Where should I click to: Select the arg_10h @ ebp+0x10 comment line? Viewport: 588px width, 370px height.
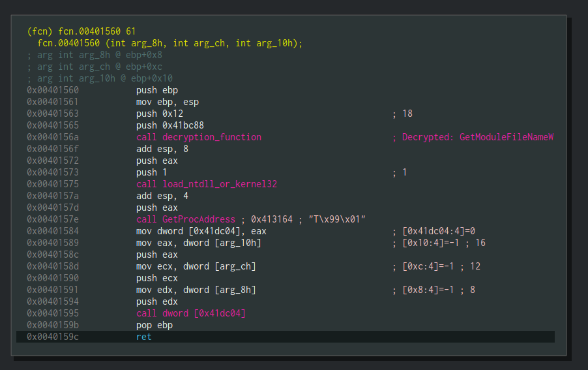(x=100, y=78)
